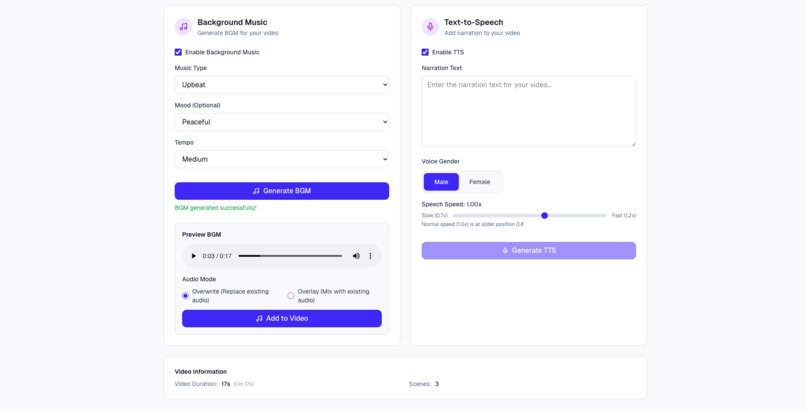Click the 'Fast (1.2x)' label
Image resolution: width=806 pixels, height=411 pixels.
pyautogui.click(x=624, y=216)
